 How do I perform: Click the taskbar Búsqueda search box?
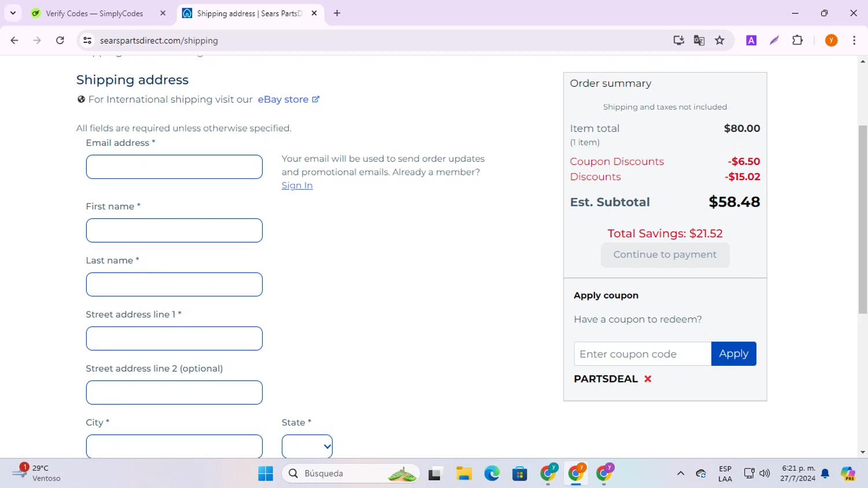351,474
